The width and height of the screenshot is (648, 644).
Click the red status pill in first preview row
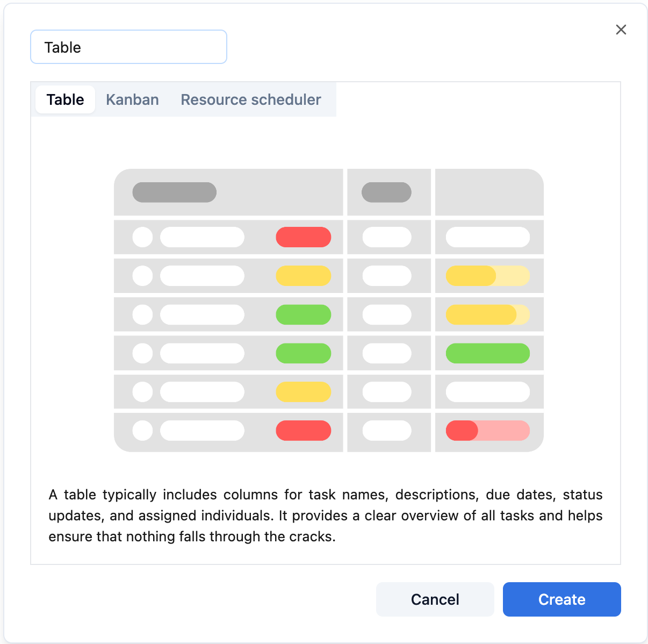303,237
